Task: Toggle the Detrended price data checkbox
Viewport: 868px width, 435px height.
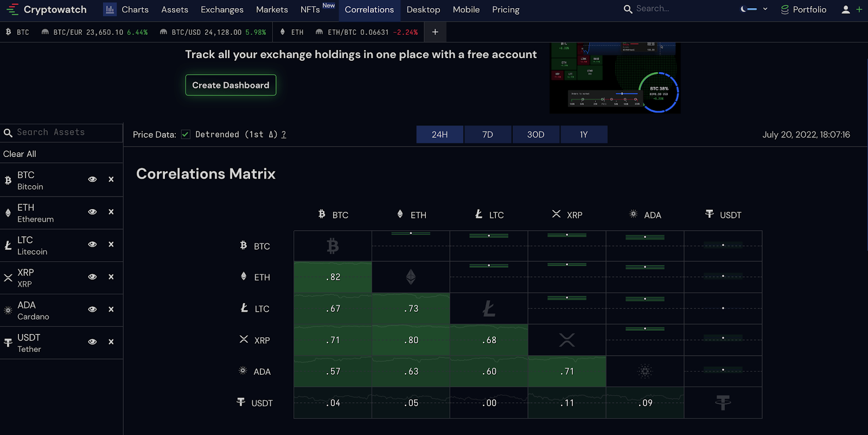Action: tap(186, 135)
